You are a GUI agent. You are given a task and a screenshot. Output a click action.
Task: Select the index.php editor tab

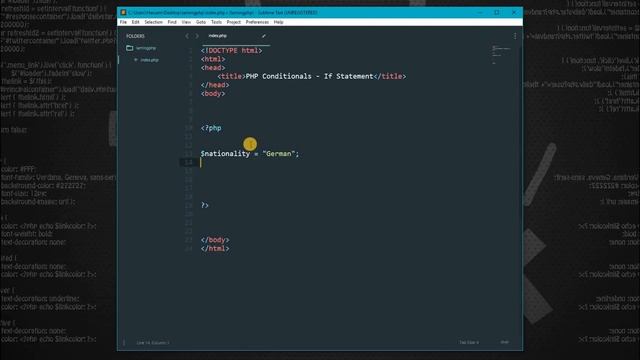point(236,36)
